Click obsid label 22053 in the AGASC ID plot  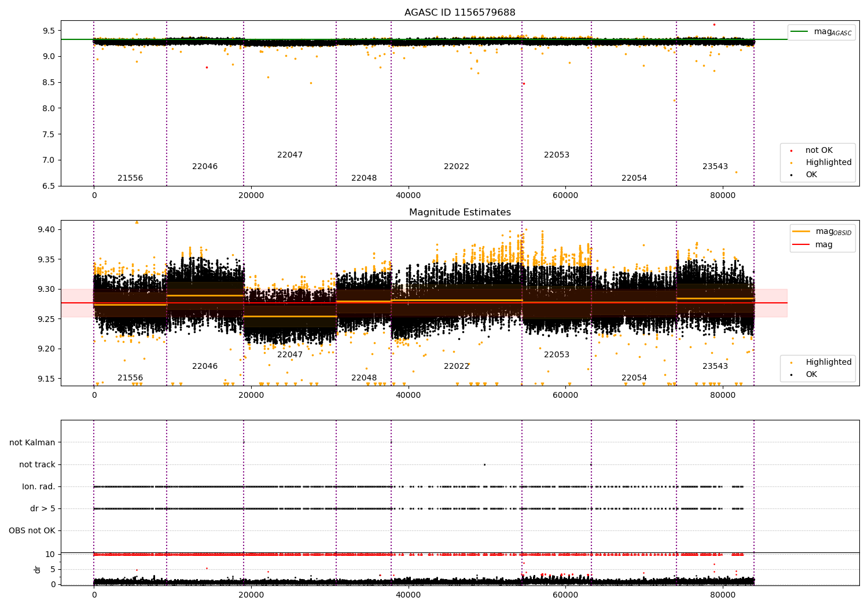pyautogui.click(x=557, y=155)
